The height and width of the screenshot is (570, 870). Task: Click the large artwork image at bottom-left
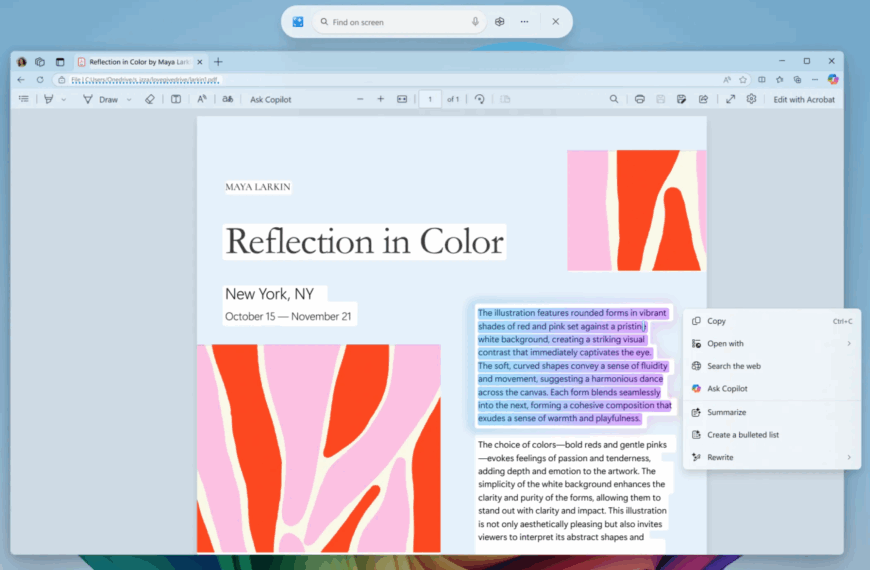(319, 448)
